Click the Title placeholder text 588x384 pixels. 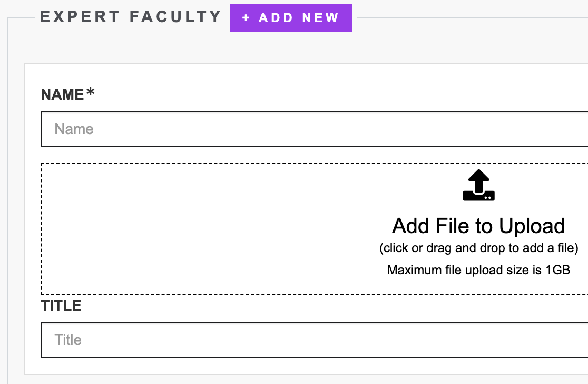click(x=68, y=340)
